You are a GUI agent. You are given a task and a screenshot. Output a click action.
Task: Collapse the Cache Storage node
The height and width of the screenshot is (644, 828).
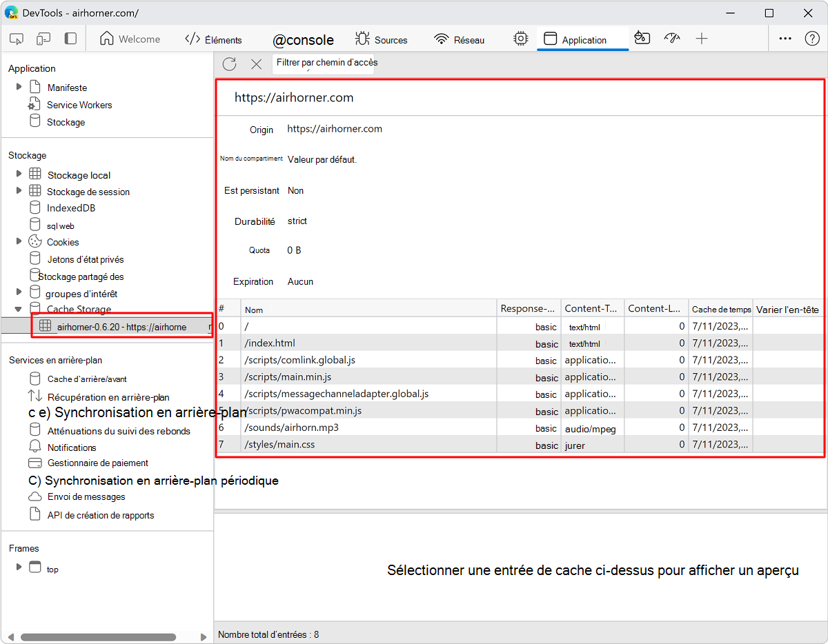tap(19, 309)
